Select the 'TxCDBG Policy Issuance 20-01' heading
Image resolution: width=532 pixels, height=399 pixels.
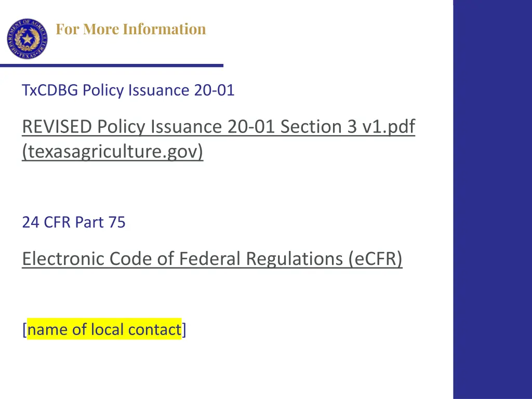[x=128, y=90]
